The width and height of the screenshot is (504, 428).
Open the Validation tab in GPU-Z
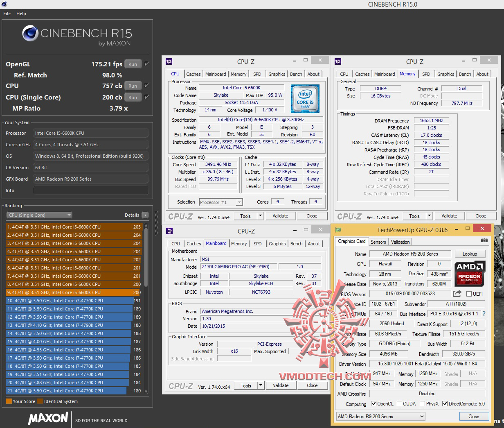pos(400,242)
